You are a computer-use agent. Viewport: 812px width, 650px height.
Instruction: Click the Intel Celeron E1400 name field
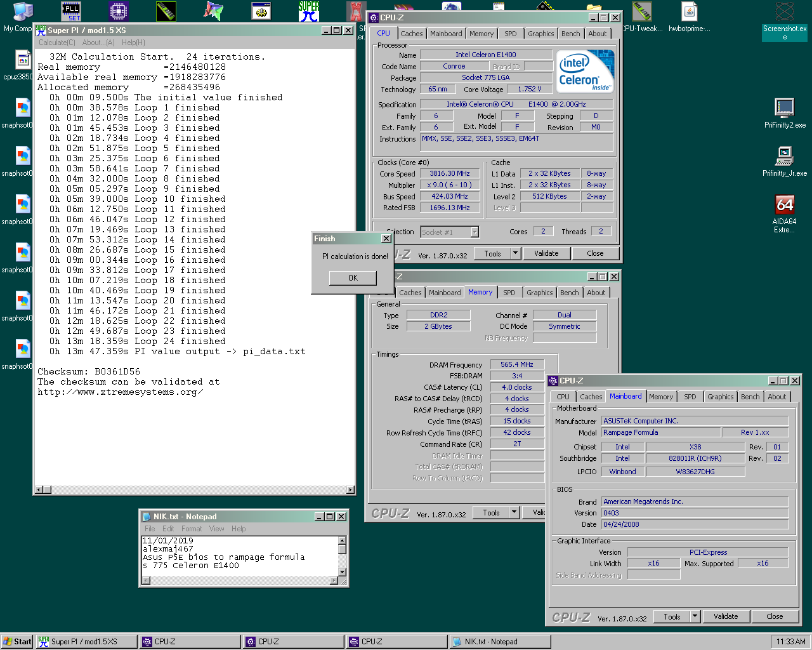[x=486, y=55]
